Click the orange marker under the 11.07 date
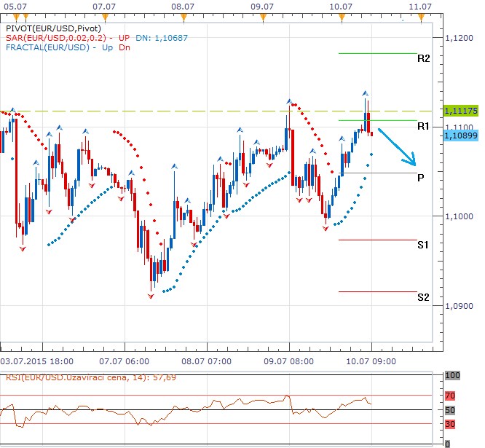Screen dimensions: 485x448 pyautogui.click(x=422, y=18)
